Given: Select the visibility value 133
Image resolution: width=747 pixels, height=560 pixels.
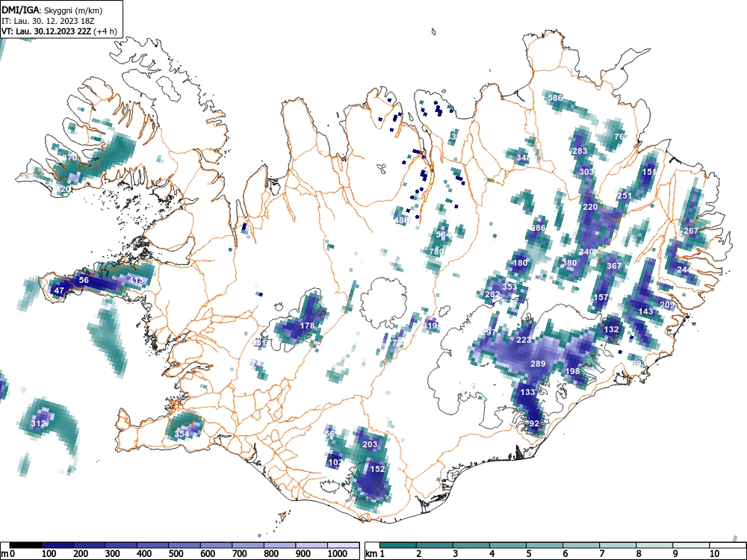Looking at the screenshot, I should click(527, 392).
